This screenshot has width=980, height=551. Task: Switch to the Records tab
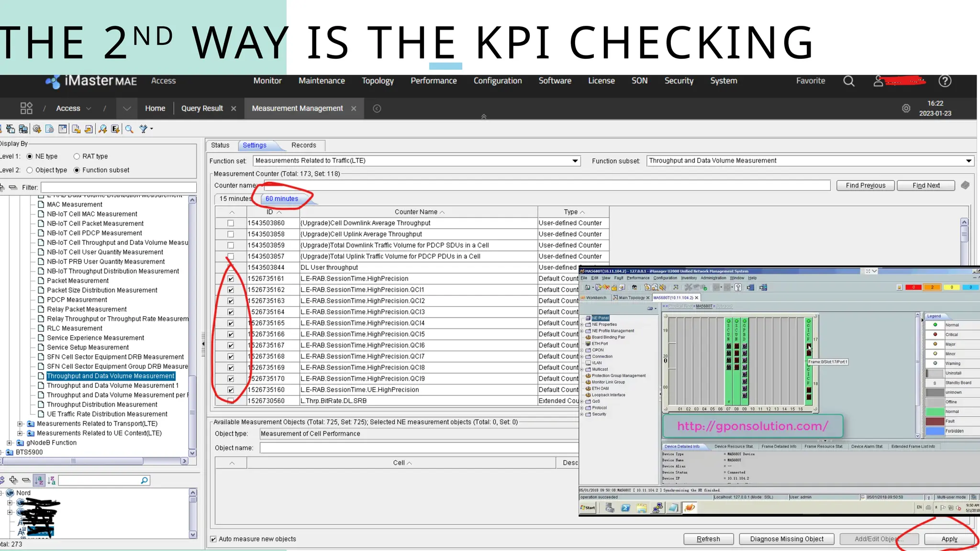[304, 145]
